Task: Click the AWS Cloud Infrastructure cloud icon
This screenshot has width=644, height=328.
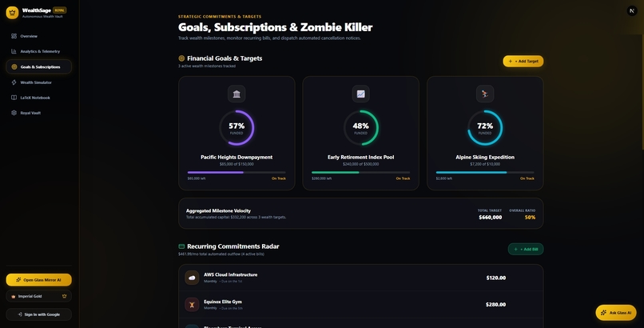Action: 192,278
